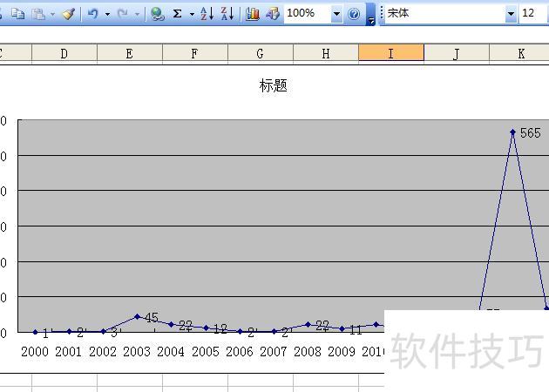
Task: Click the Drawing toolbar icon
Action: point(273,14)
